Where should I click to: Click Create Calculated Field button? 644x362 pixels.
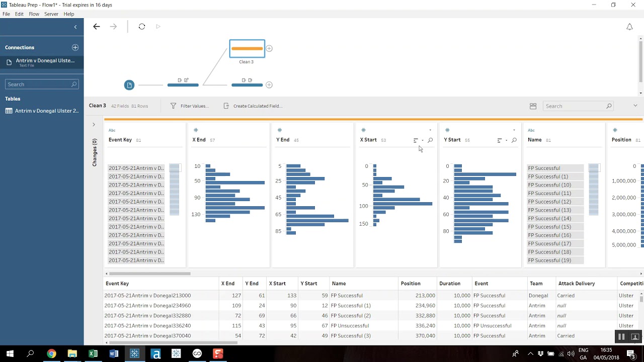click(253, 106)
